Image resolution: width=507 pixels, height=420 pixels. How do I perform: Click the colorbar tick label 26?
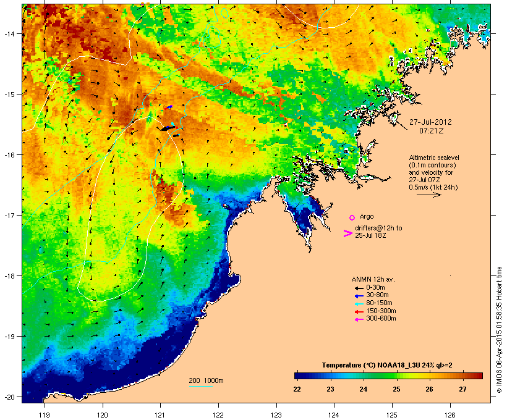pyautogui.click(x=429, y=389)
